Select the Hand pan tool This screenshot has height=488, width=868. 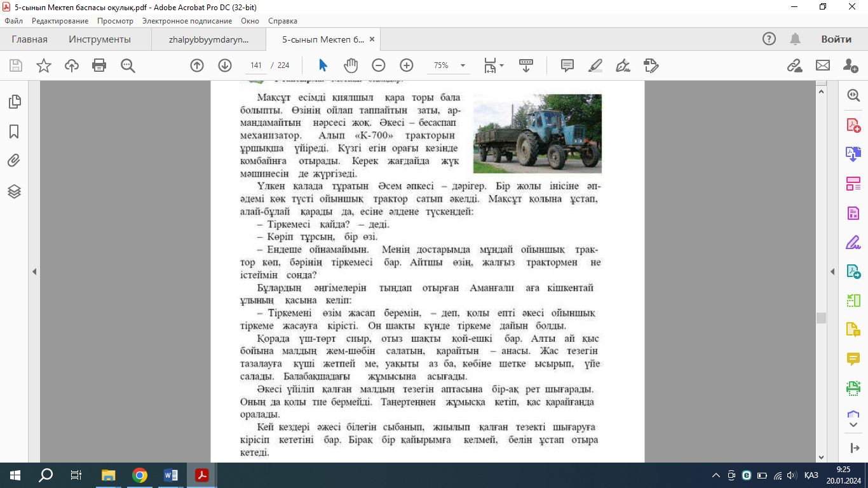[351, 65]
